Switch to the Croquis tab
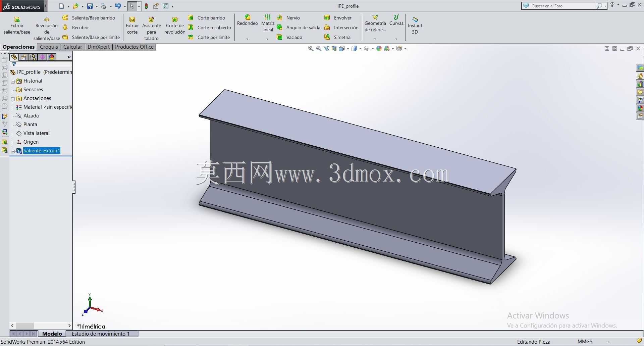Image resolution: width=644 pixels, height=346 pixels. 49,47
